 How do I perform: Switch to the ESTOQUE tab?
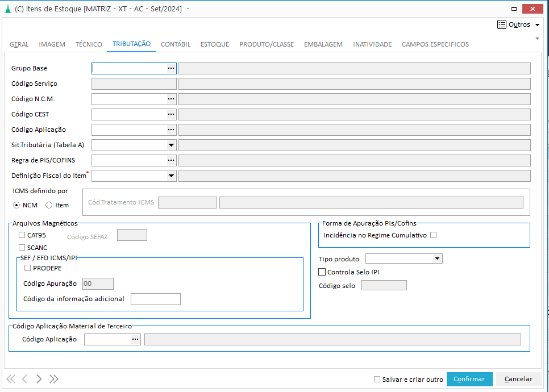[215, 44]
